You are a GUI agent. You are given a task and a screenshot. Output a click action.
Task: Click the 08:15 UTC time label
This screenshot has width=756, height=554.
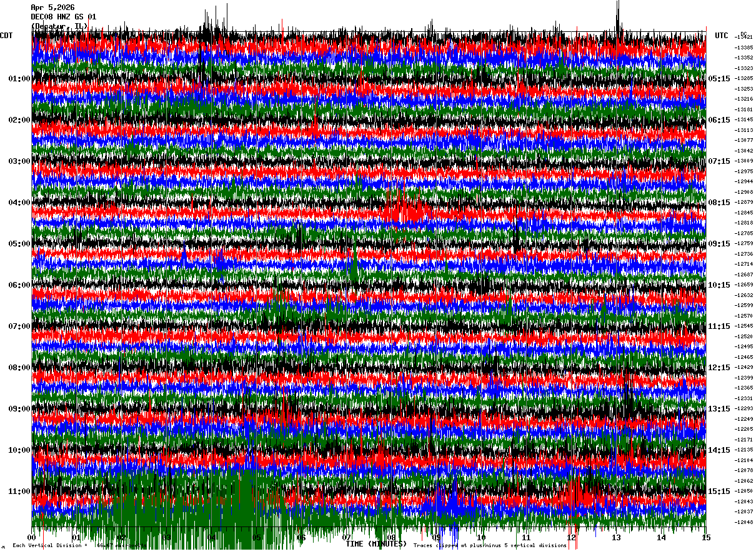719,203
